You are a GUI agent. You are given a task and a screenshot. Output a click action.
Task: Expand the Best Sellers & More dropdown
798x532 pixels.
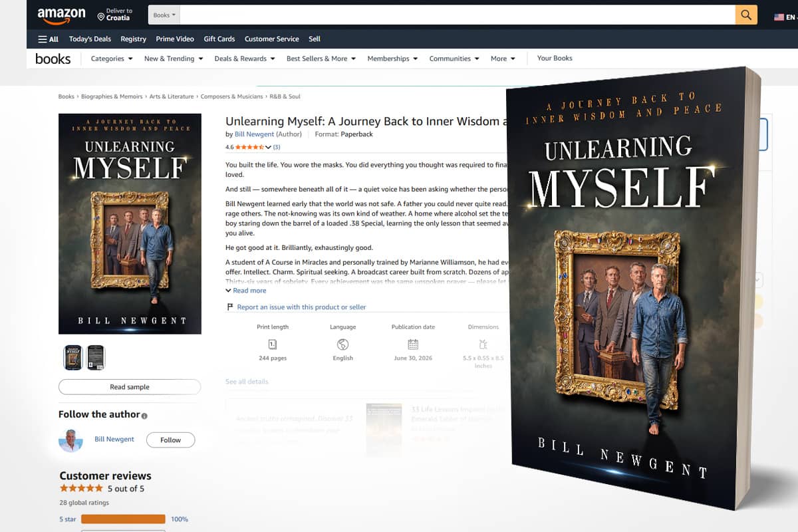pos(321,59)
